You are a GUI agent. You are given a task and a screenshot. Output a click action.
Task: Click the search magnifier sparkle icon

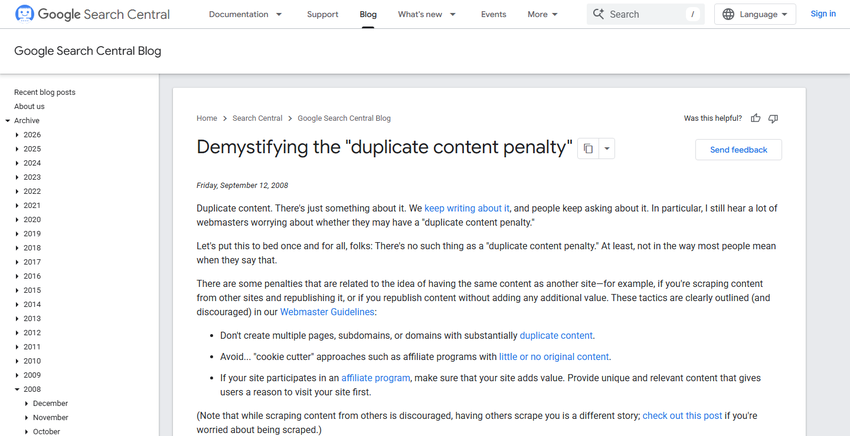click(x=598, y=14)
